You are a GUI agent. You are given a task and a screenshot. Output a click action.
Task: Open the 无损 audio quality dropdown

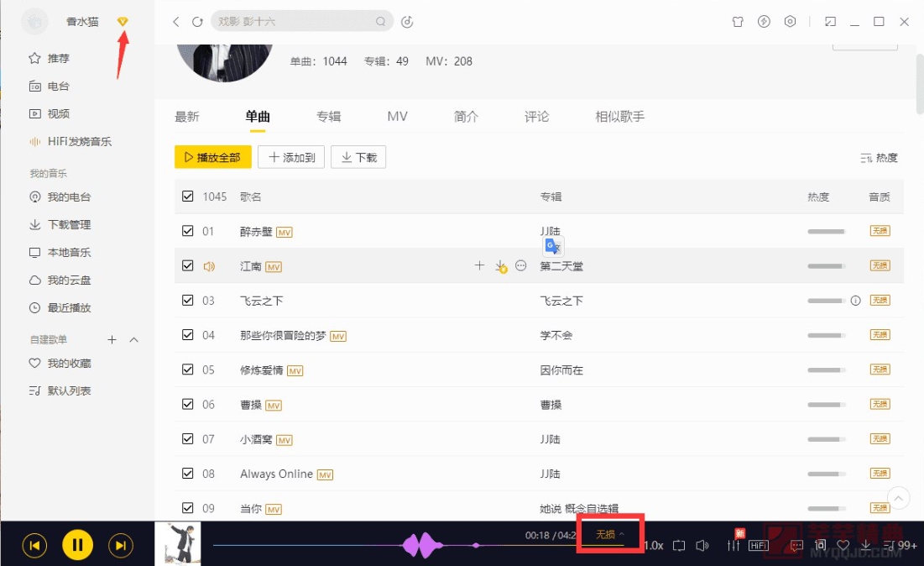tap(610, 532)
